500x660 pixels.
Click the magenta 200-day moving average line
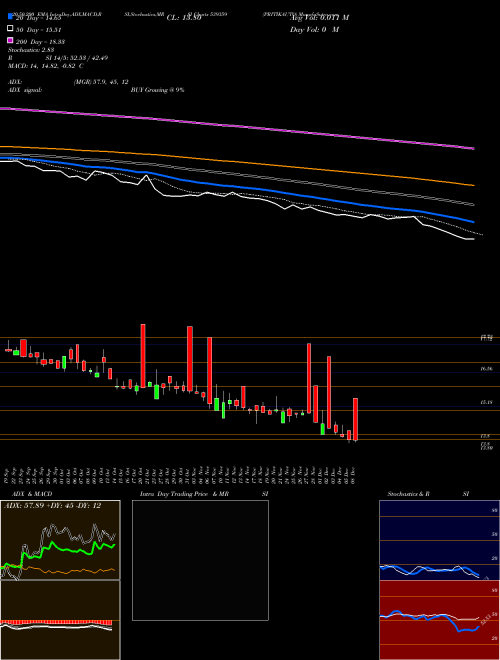[237, 125]
